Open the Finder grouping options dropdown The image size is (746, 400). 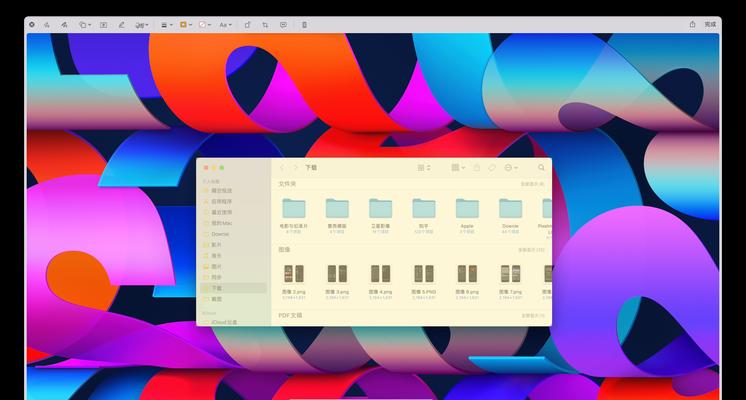pos(458,168)
